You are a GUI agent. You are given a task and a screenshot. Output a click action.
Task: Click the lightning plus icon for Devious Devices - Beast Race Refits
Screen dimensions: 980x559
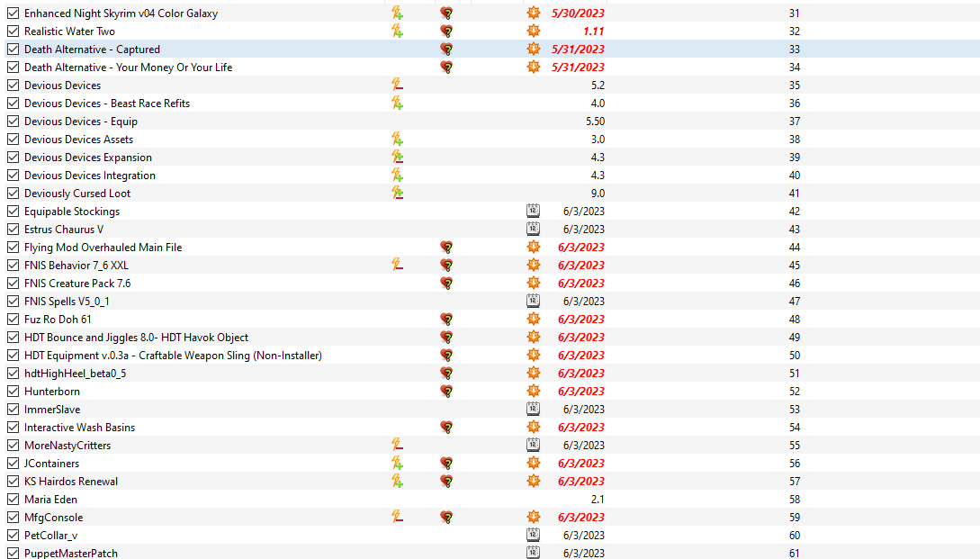[x=397, y=104]
